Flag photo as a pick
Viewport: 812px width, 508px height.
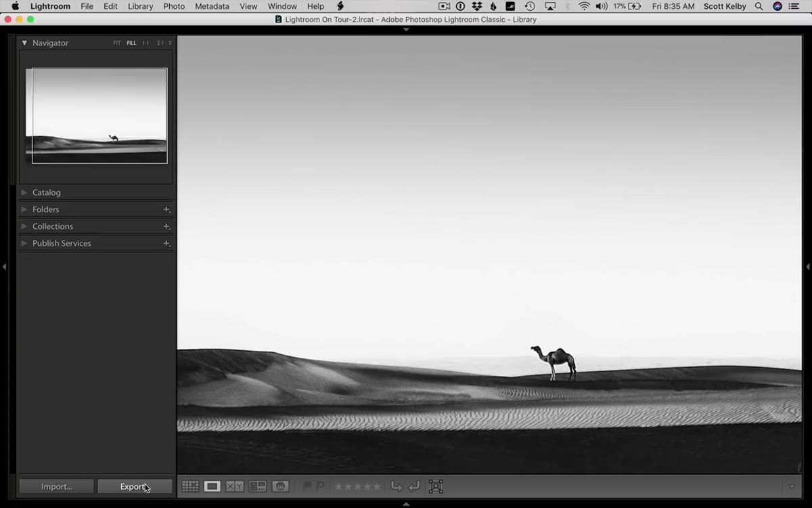click(307, 486)
